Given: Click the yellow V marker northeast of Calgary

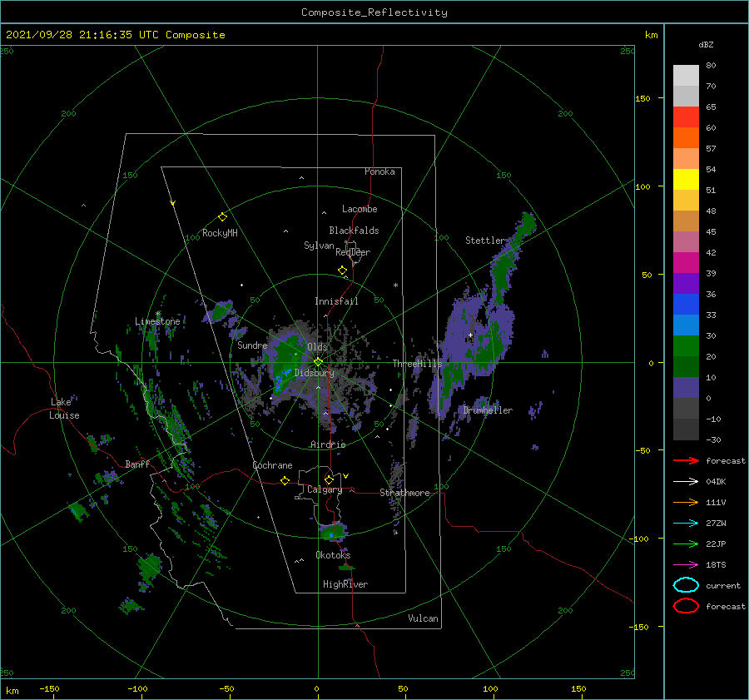Looking at the screenshot, I should pos(346,476).
